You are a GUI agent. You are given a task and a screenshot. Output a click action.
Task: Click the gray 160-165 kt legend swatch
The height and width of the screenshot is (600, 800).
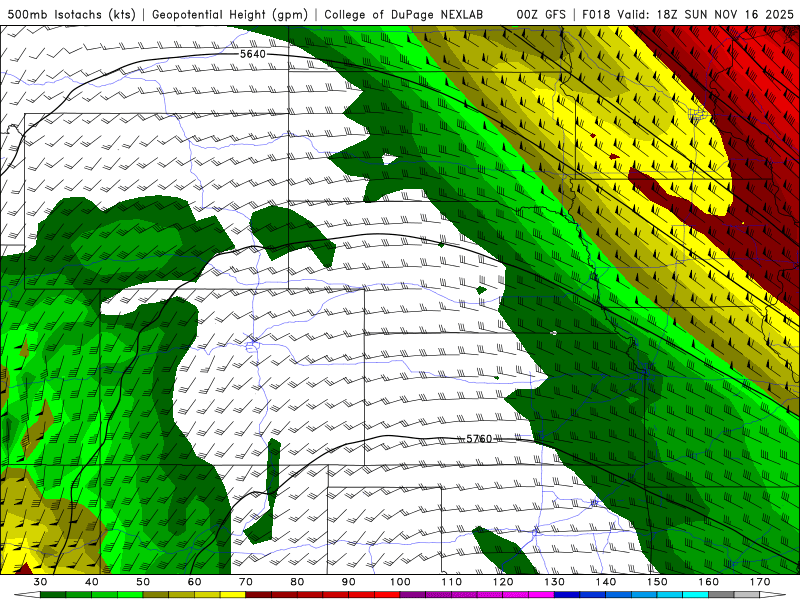click(x=721, y=595)
